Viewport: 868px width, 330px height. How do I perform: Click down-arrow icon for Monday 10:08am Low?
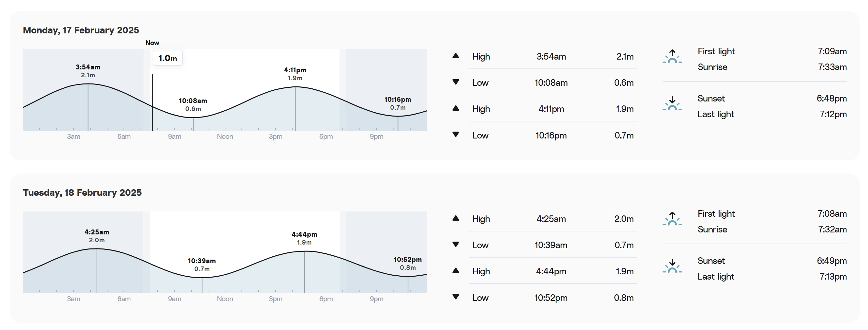coord(455,82)
